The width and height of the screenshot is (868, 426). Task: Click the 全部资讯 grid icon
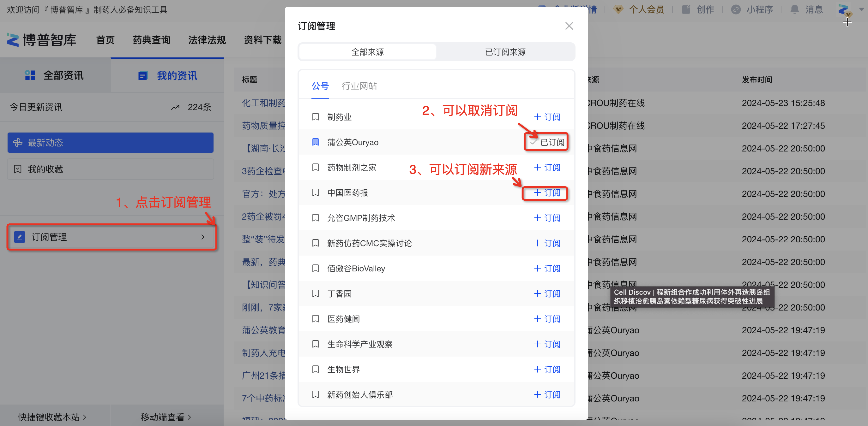point(30,75)
